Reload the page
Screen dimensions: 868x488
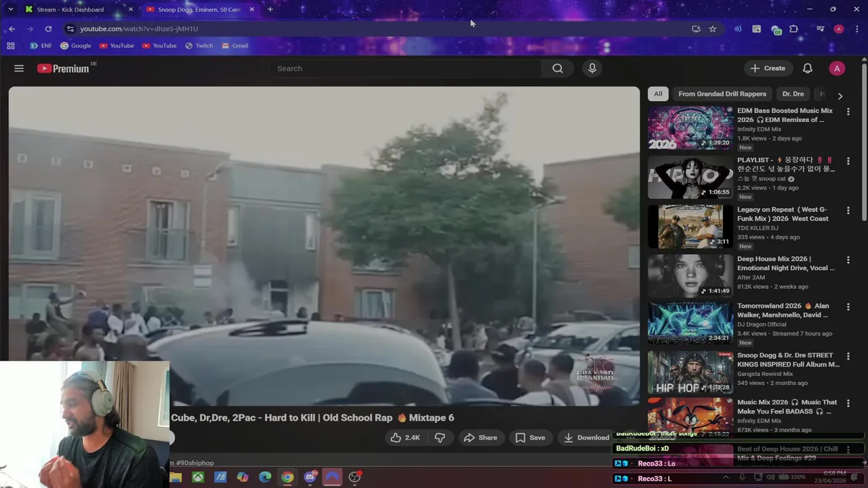48,28
